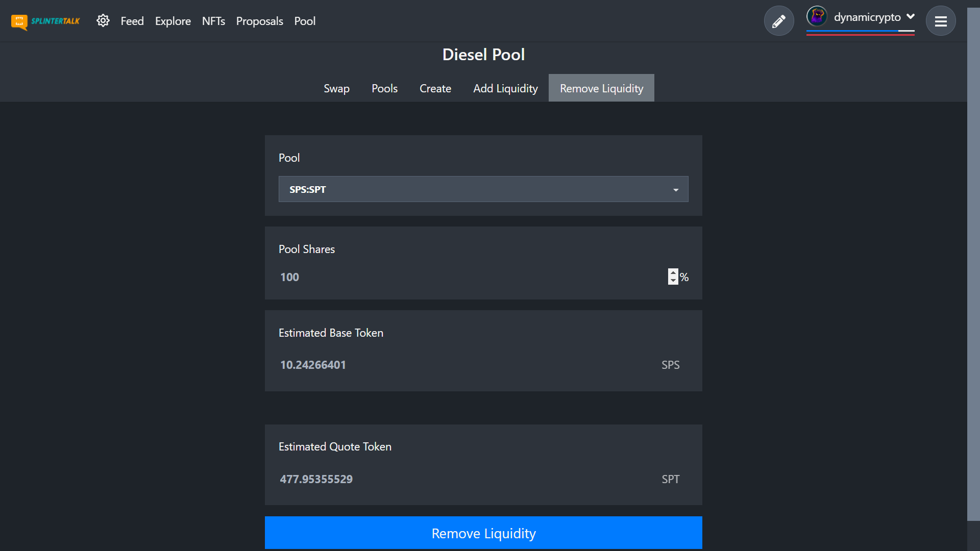This screenshot has width=980, height=551.
Task: Click the dynamicrypto username link
Action: [867, 17]
